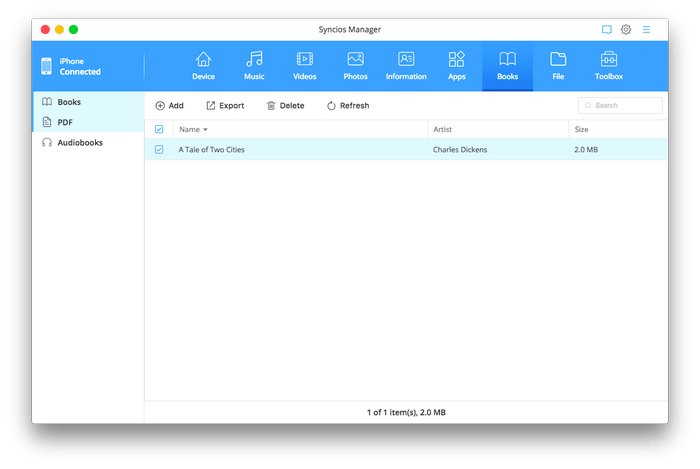Screen dimensions: 700x469
Task: Click the Artist column header
Action: coord(498,129)
